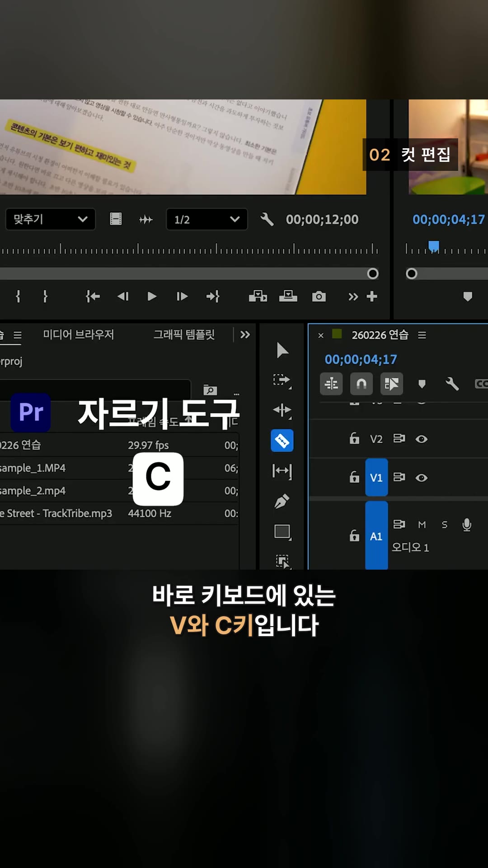This screenshot has height=868, width=488.
Task: Show more transport buttons chevron
Action: (x=353, y=297)
